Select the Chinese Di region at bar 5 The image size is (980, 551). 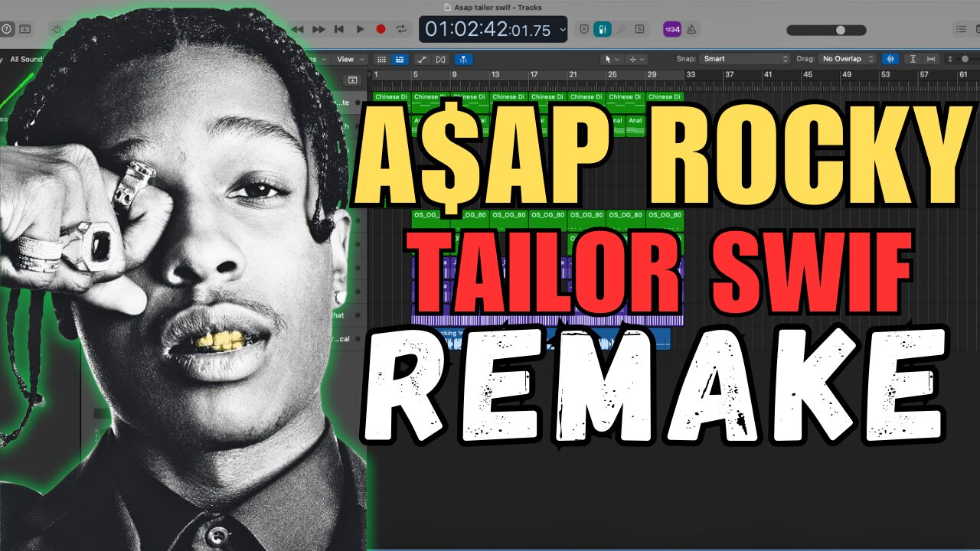430,97
